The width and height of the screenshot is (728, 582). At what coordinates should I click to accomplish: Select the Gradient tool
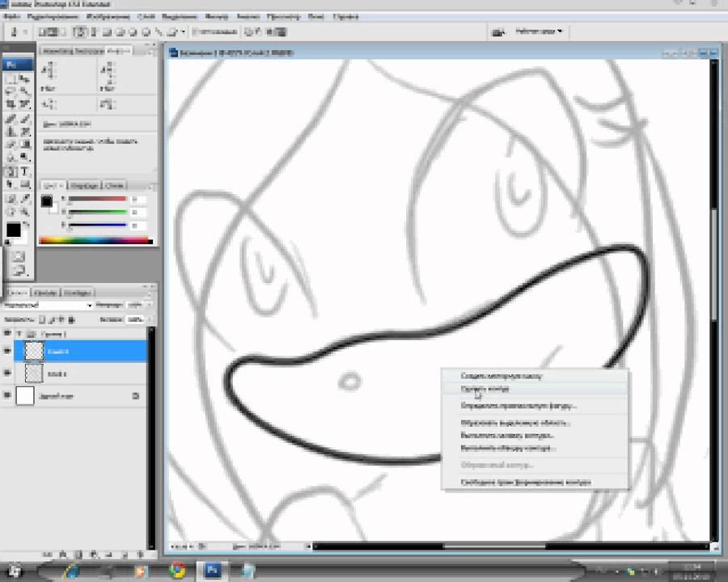[24, 145]
